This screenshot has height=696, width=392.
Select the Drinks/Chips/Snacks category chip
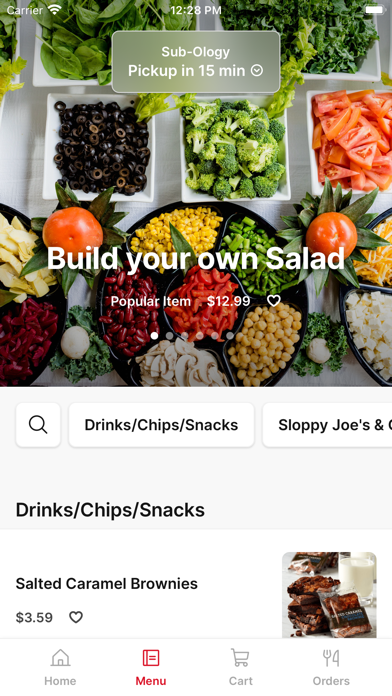162,425
